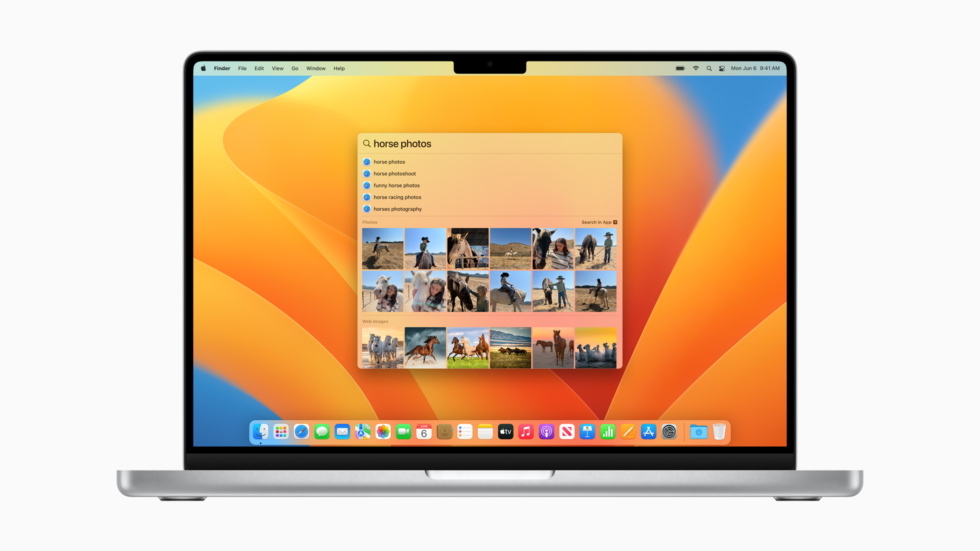Launch FaceTime from the Dock
The width and height of the screenshot is (980, 551).
pos(403,431)
